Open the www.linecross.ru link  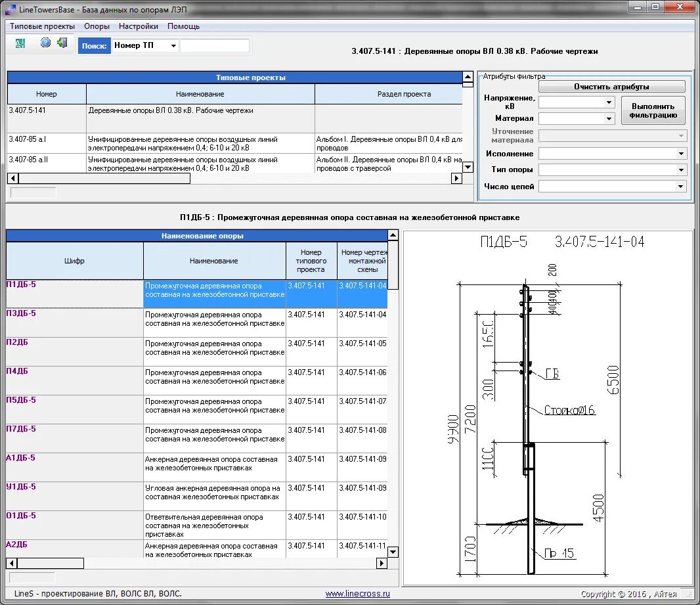coord(358,593)
